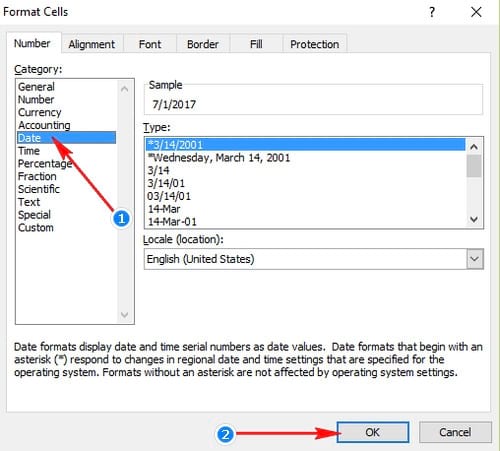Select the Protection tab
The width and height of the screenshot is (500, 451).
click(315, 44)
